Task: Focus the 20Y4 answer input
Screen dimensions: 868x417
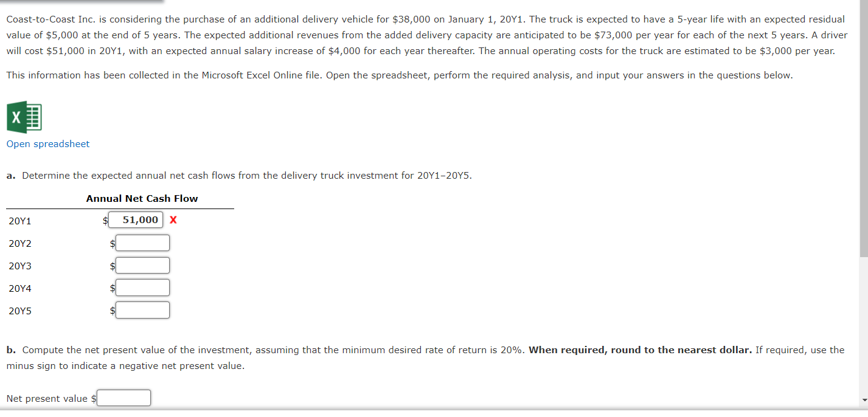Action: click(x=142, y=287)
